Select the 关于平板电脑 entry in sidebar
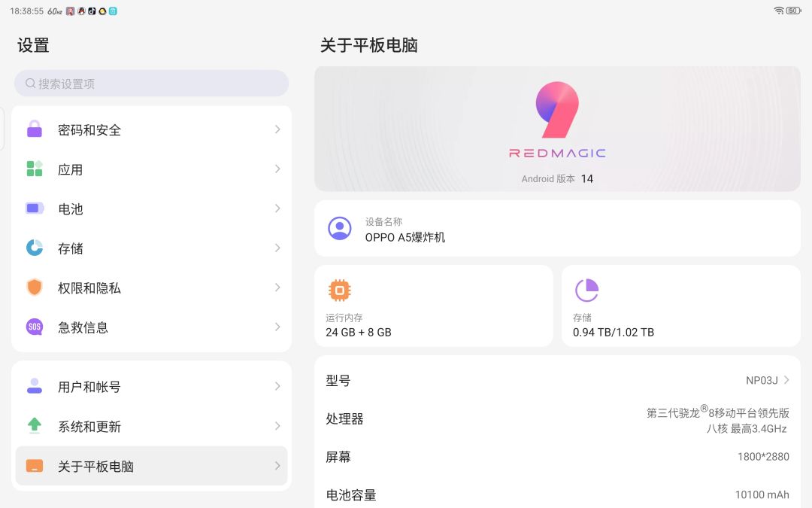812x508 pixels. 151,466
